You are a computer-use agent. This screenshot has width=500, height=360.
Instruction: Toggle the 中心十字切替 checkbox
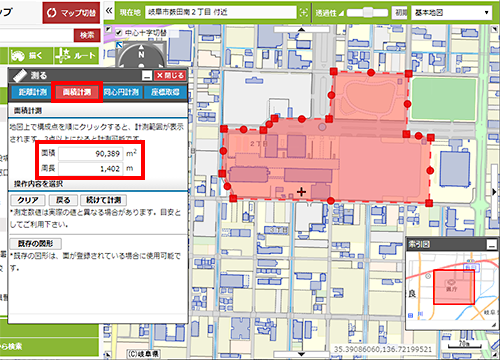point(119,33)
